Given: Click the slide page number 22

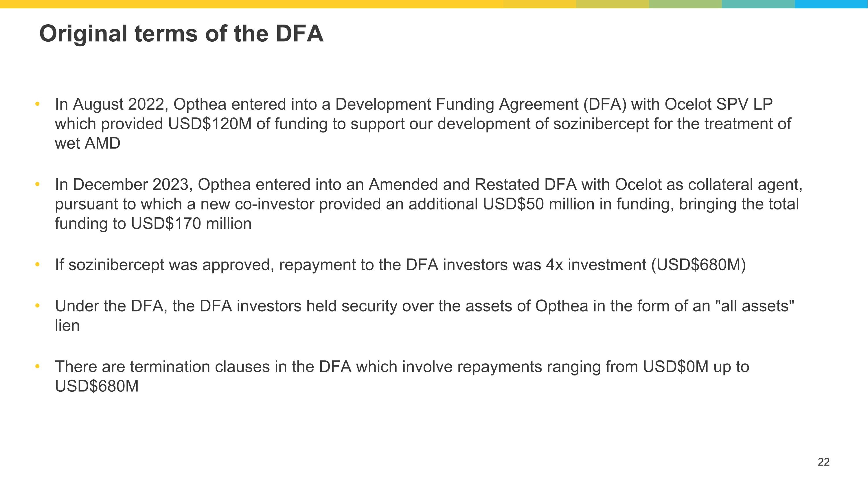Looking at the screenshot, I should 823,462.
